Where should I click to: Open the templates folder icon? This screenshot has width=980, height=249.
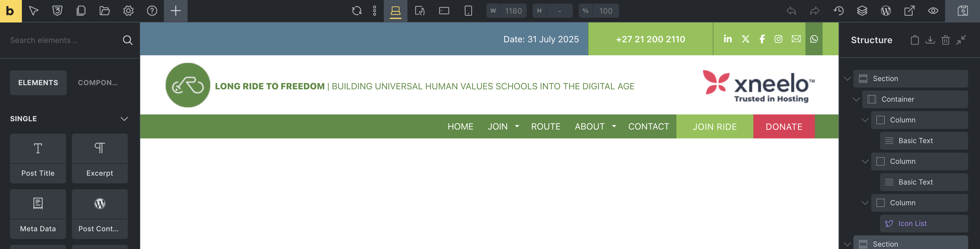coord(105,11)
